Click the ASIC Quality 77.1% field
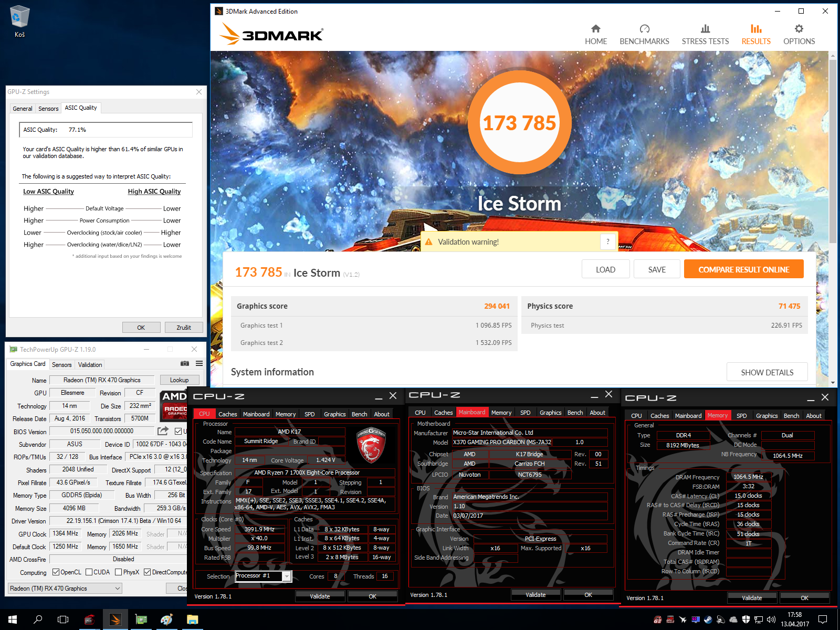Viewport: 840px width, 630px height. click(106, 130)
